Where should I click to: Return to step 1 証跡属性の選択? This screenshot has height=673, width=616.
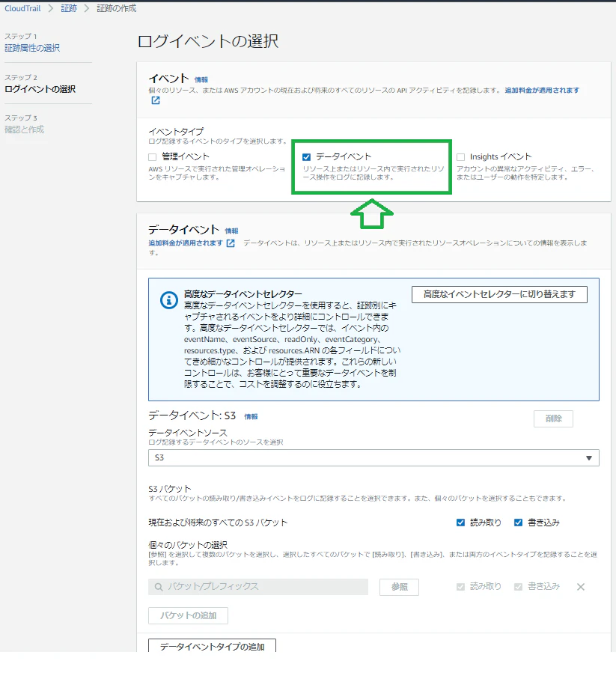pyautogui.click(x=32, y=48)
